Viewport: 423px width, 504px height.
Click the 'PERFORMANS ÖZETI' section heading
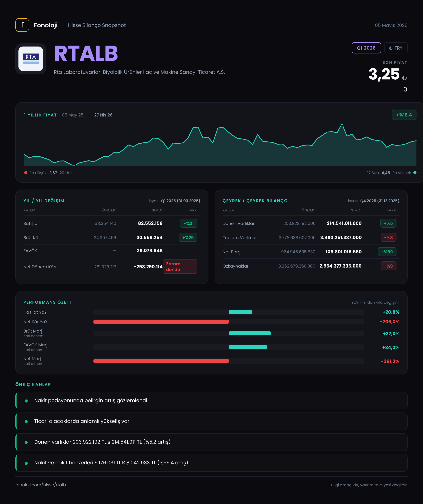point(47,302)
